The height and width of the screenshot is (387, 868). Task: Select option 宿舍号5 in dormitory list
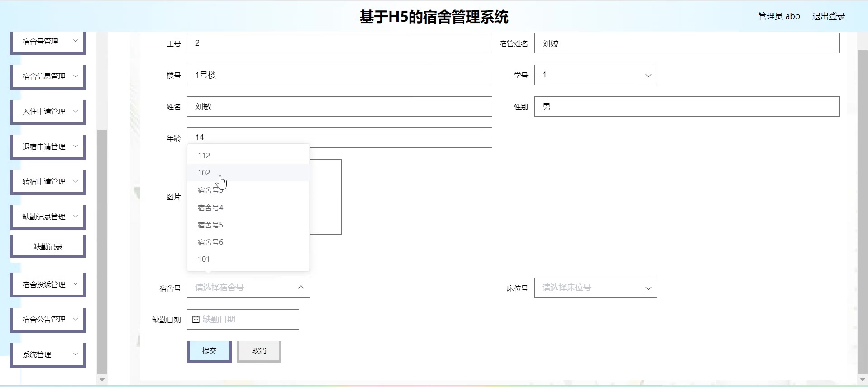click(248, 225)
